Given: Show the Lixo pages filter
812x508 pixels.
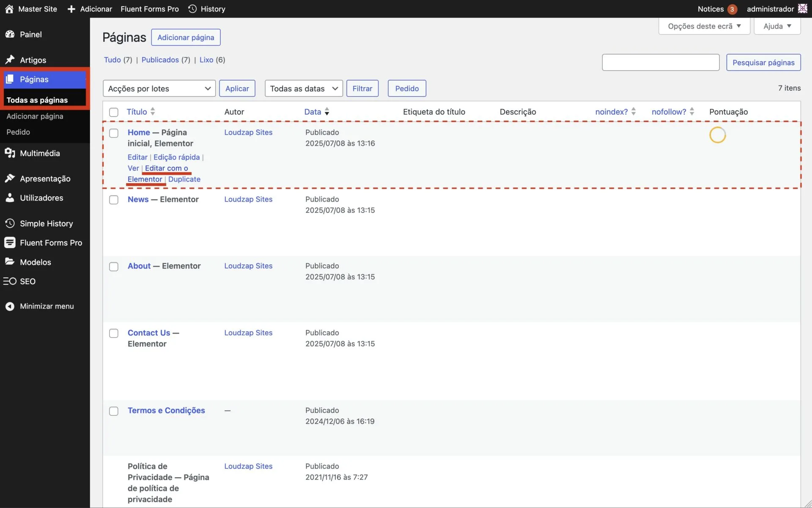Looking at the screenshot, I should 206,60.
